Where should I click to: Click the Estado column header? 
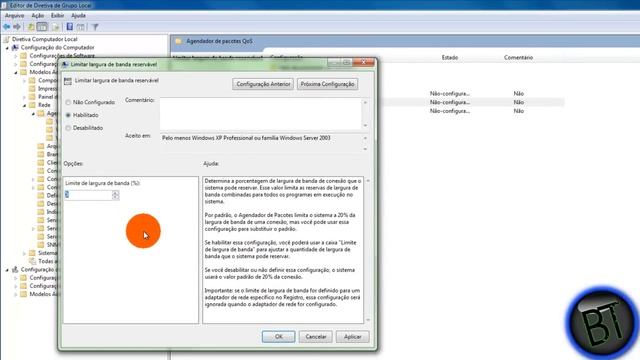450,58
